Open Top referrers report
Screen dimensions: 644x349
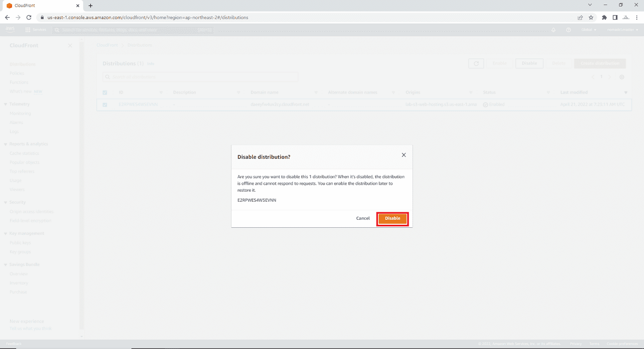tap(21, 171)
